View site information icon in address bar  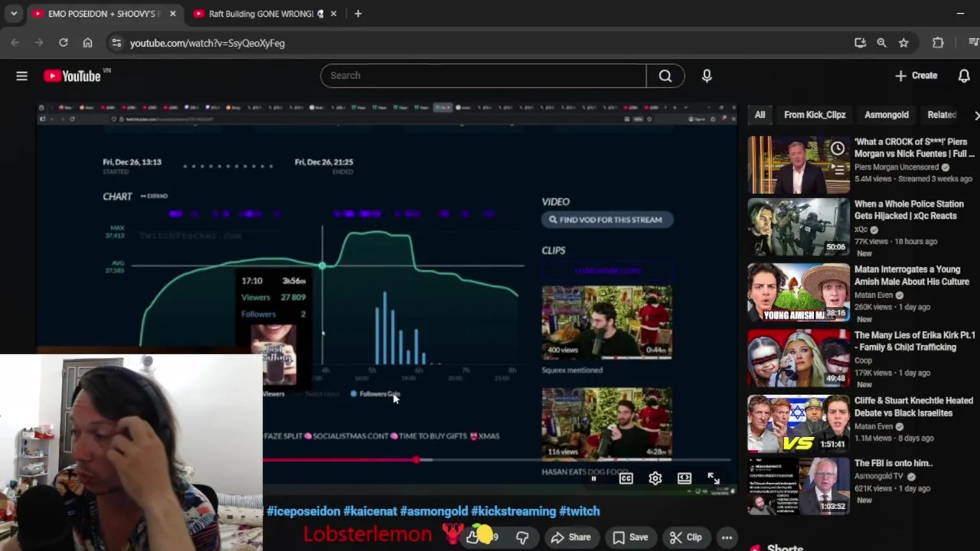116,43
